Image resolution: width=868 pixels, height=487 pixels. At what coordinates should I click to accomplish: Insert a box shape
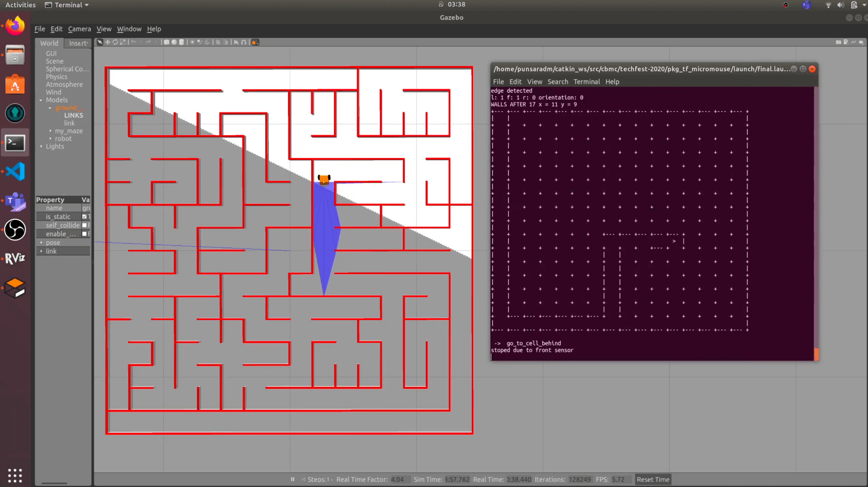(167, 42)
